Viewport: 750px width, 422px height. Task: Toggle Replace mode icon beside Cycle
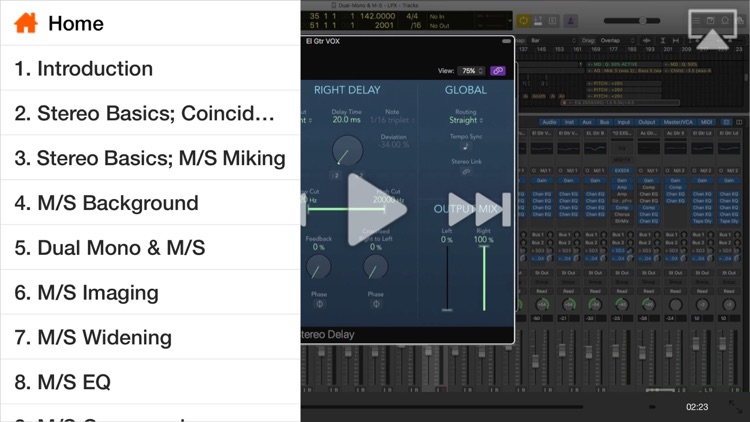(x=538, y=21)
